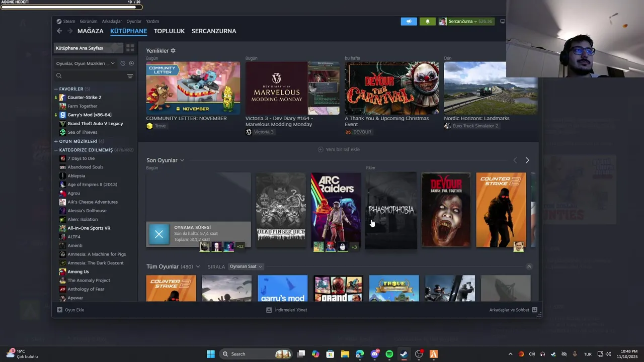644x362 pixels.
Task: Open İndirmeleri Yönet downloads
Action: [287, 310]
